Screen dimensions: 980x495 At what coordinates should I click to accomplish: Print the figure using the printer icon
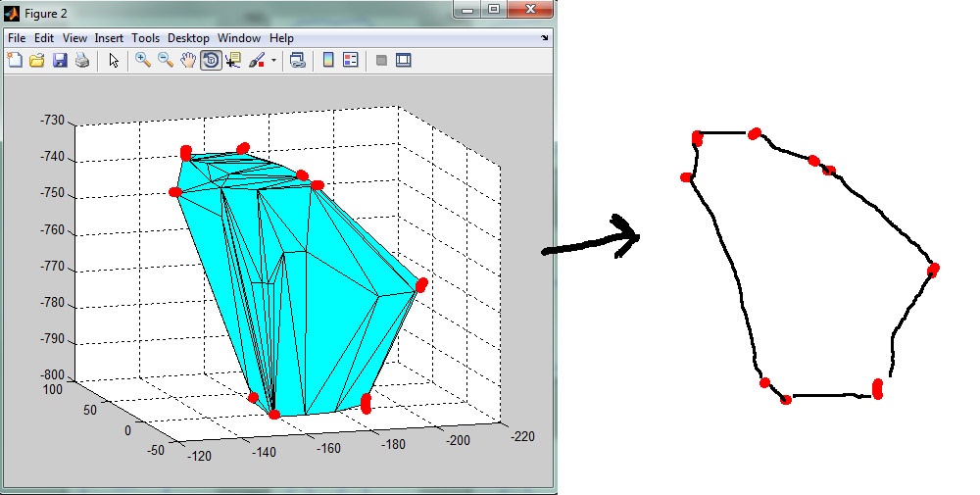(x=82, y=61)
